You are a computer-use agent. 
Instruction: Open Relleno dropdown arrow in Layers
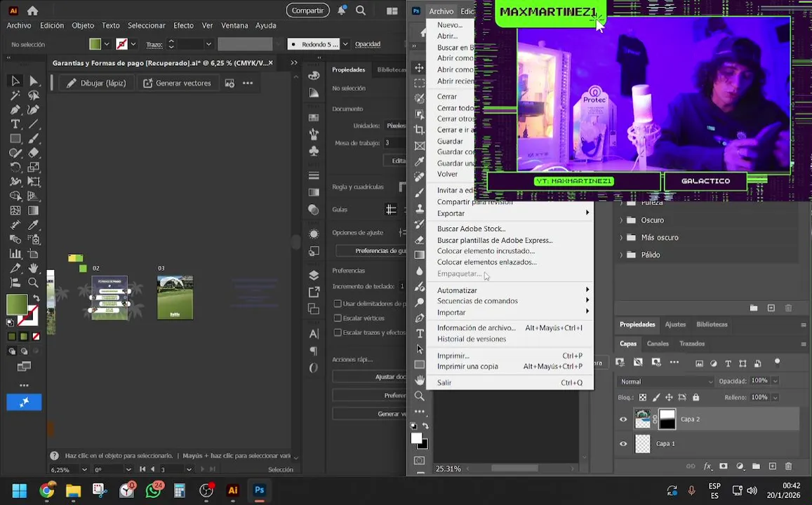point(776,398)
